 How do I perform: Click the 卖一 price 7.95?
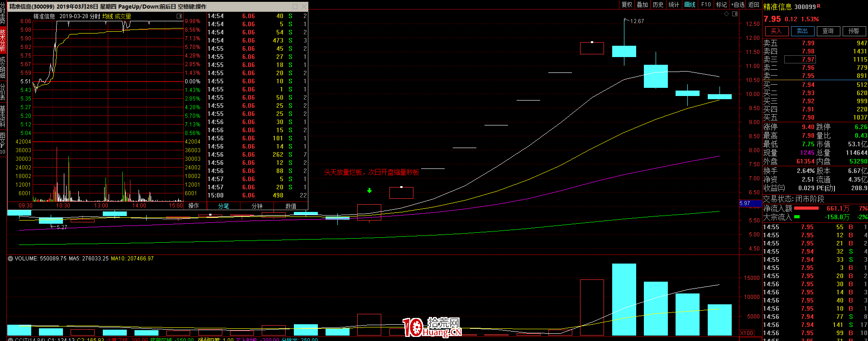point(808,76)
